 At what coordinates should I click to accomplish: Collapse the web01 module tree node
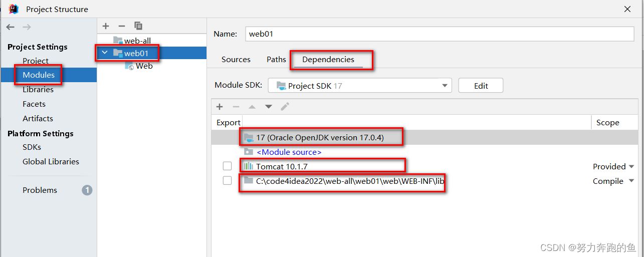pyautogui.click(x=104, y=53)
